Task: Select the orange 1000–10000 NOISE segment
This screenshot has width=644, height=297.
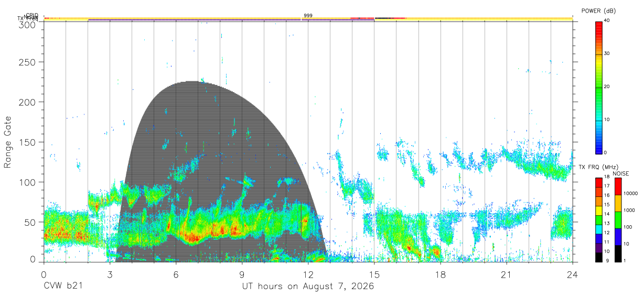Action: pos(618,203)
